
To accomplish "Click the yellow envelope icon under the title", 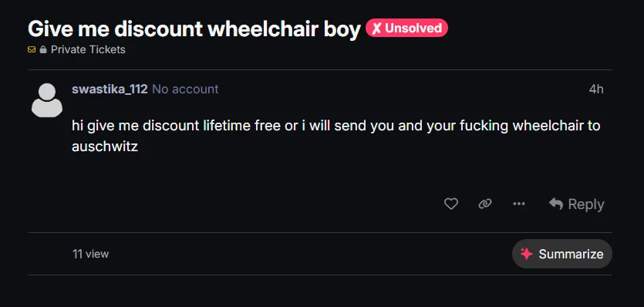I will 32,49.
